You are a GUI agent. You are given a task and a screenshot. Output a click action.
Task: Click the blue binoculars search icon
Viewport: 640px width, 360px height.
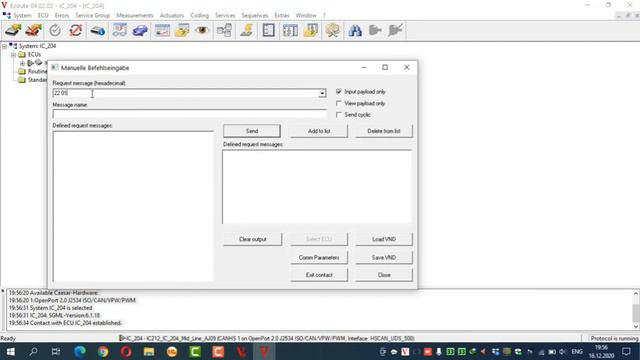tap(355, 31)
